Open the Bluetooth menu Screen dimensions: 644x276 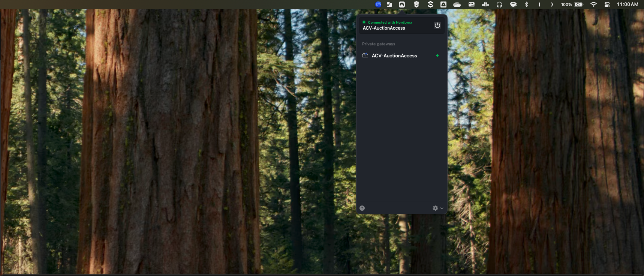[526, 4]
